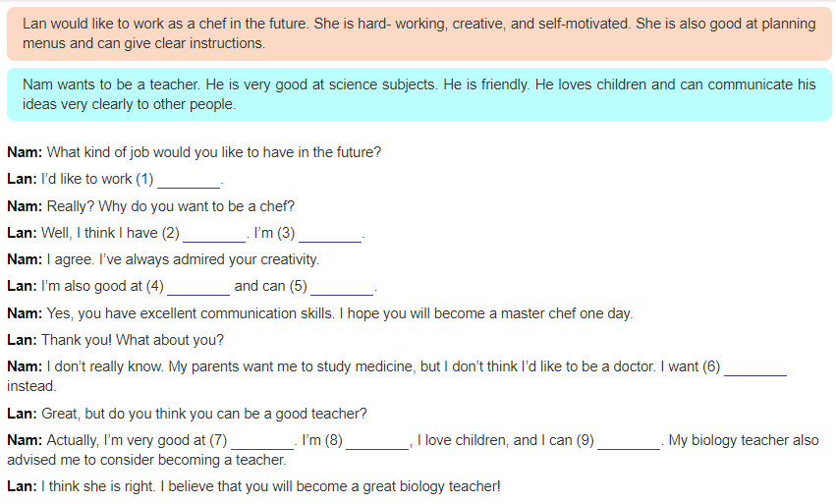The width and height of the screenshot is (836, 504).
Task: Click the blue Nam description box
Action: pos(419,94)
